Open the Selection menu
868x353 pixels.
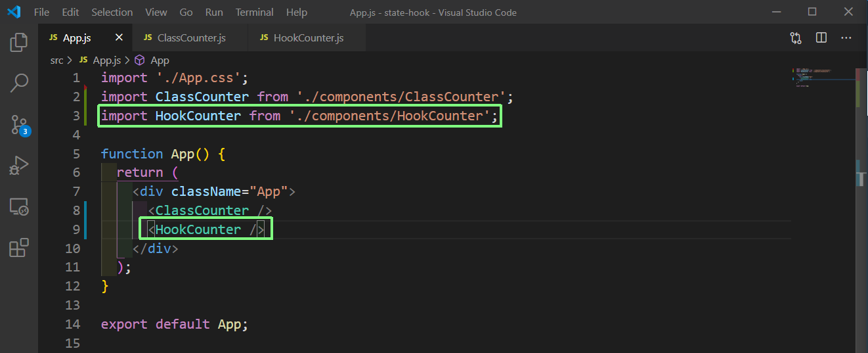pos(111,12)
